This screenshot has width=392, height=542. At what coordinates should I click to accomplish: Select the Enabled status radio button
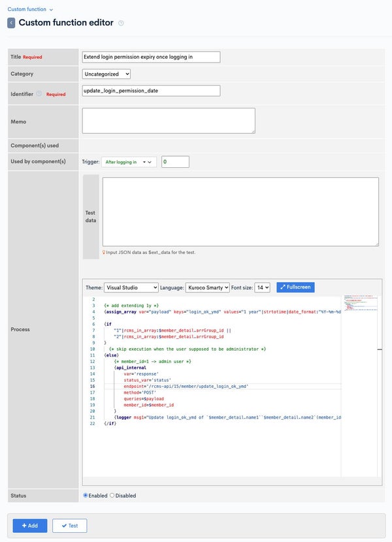pyautogui.click(x=86, y=496)
